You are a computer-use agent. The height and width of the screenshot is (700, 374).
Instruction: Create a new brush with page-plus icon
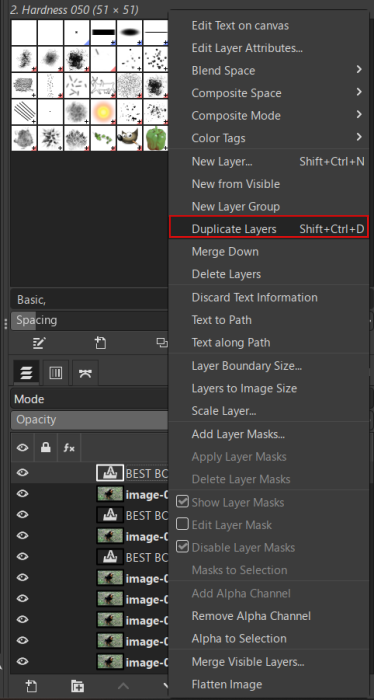[100, 343]
